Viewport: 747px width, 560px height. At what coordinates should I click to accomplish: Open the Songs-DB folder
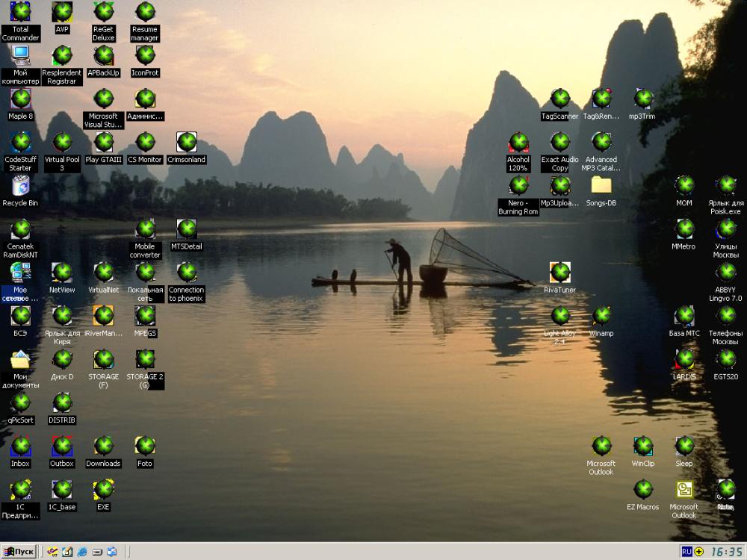601,185
